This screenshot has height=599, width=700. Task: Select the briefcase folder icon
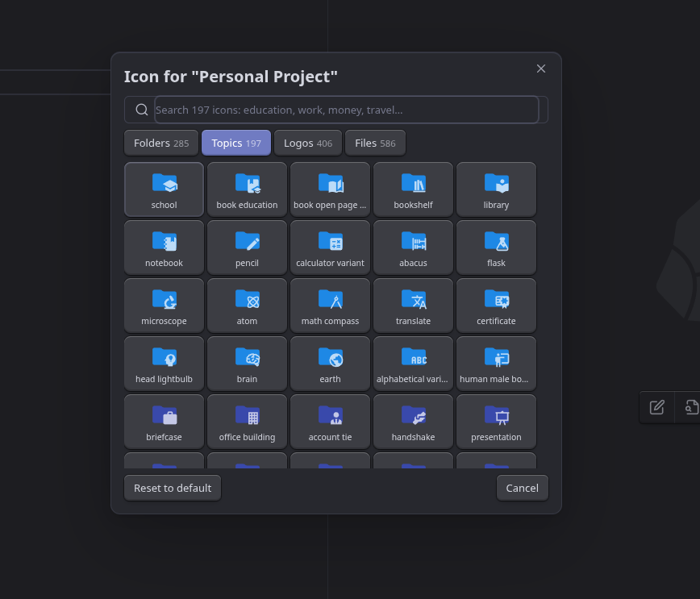click(164, 422)
